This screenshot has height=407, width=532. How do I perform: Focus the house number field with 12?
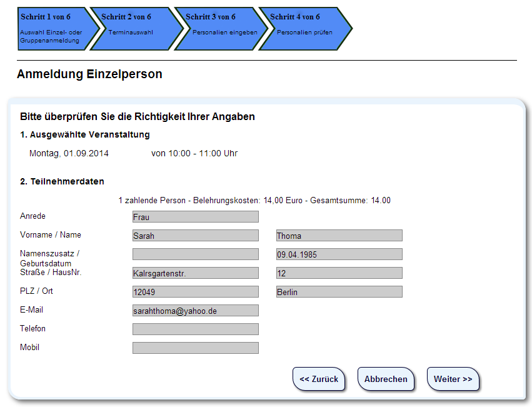tap(339, 273)
